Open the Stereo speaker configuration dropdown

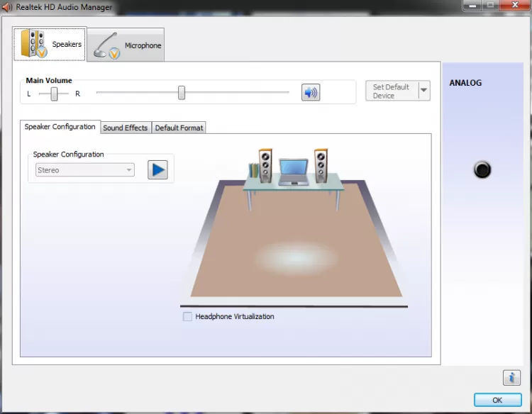[85, 170]
